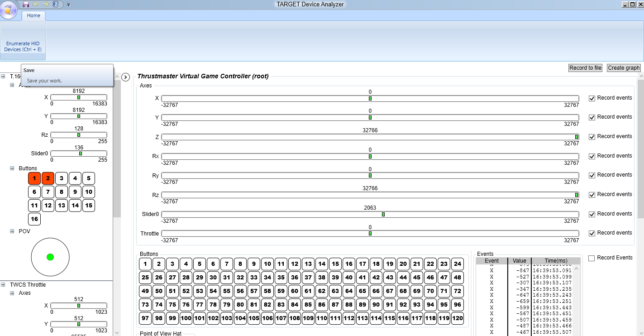Click the Point of View Hat label
This screenshot has width=644, height=336.
[161, 333]
